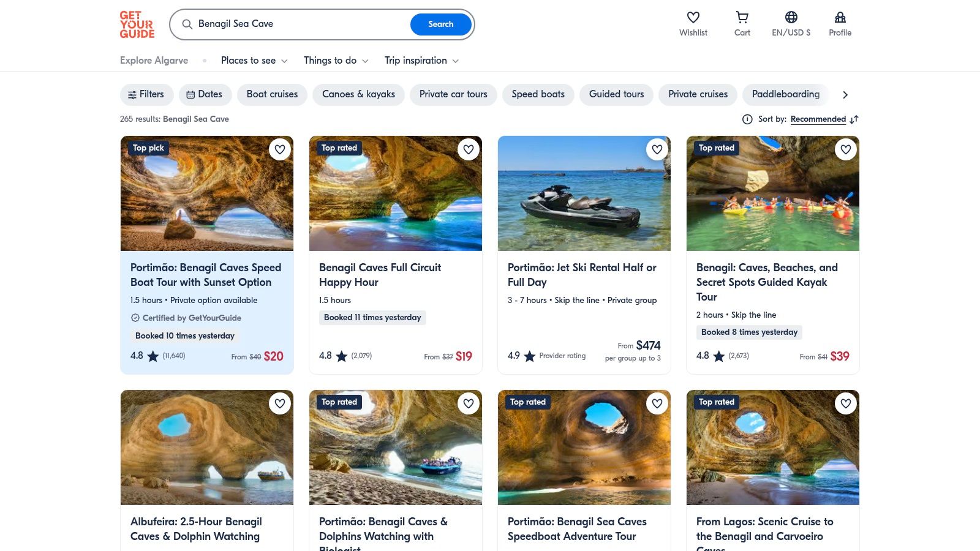Open the Albufeira Benagil Caves & Dolphin Watching title
Viewport: 980px width, 551px height.
point(196,529)
